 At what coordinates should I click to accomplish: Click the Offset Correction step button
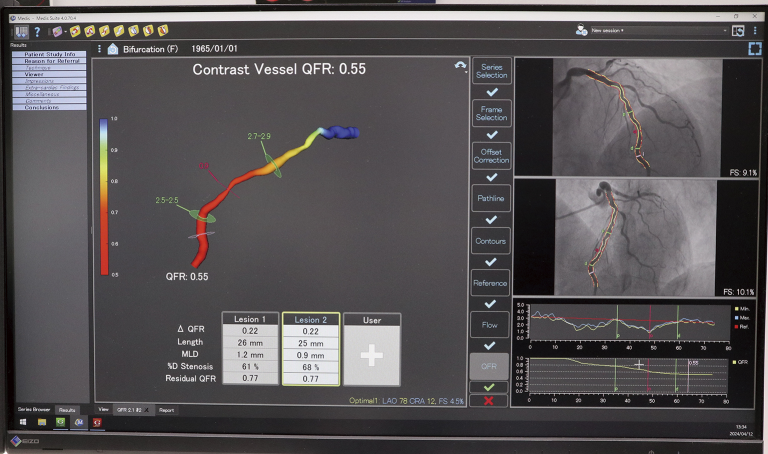point(490,156)
